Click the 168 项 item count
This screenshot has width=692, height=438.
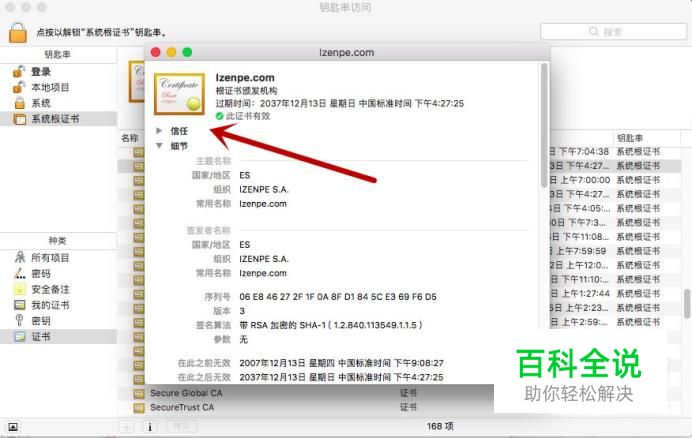pos(440,426)
